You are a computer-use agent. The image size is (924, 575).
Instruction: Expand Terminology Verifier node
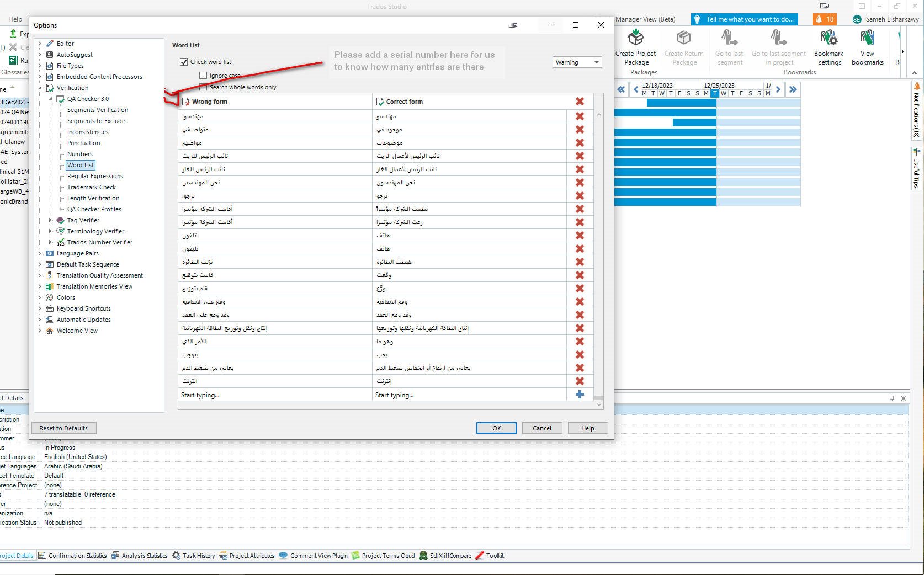click(50, 231)
